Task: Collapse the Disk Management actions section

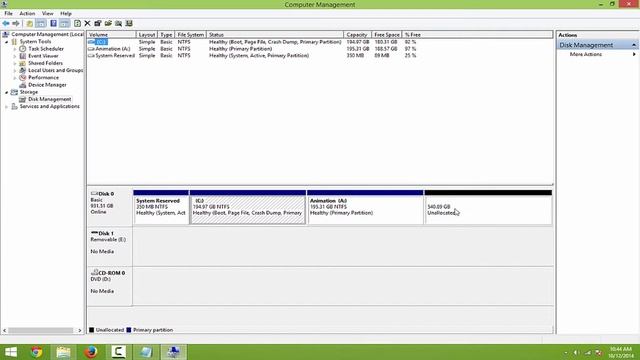Action: 634,45
